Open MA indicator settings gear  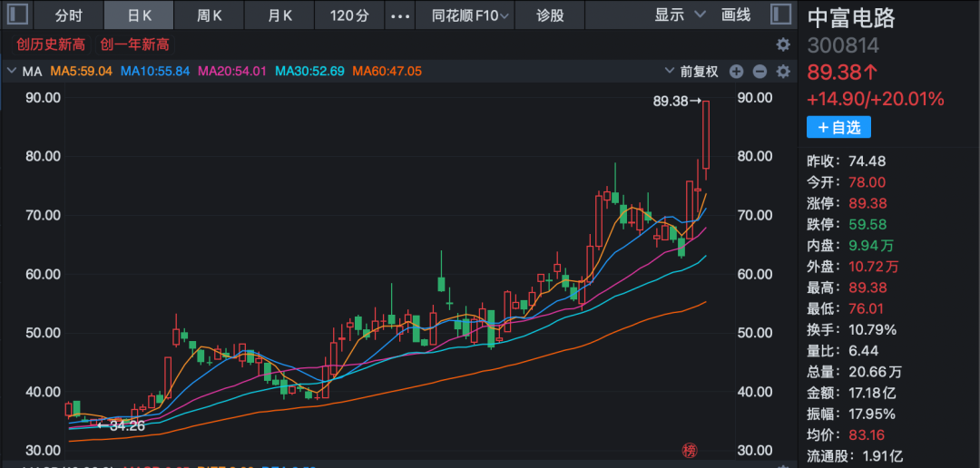pos(783,72)
